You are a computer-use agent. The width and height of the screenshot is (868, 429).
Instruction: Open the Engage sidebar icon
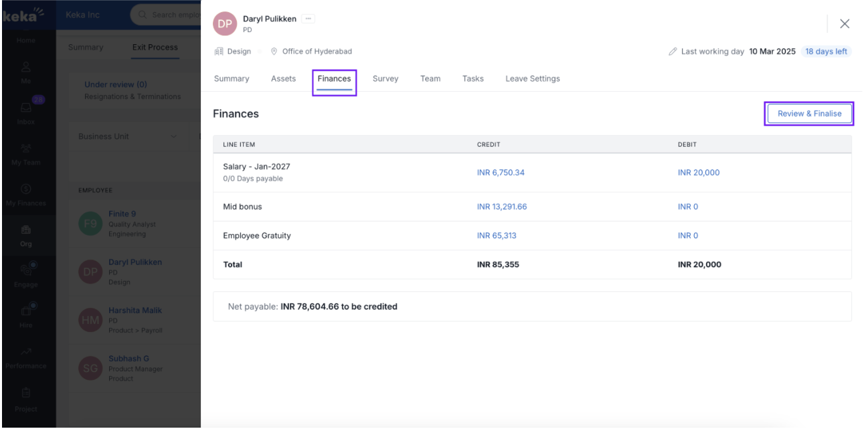(x=27, y=271)
